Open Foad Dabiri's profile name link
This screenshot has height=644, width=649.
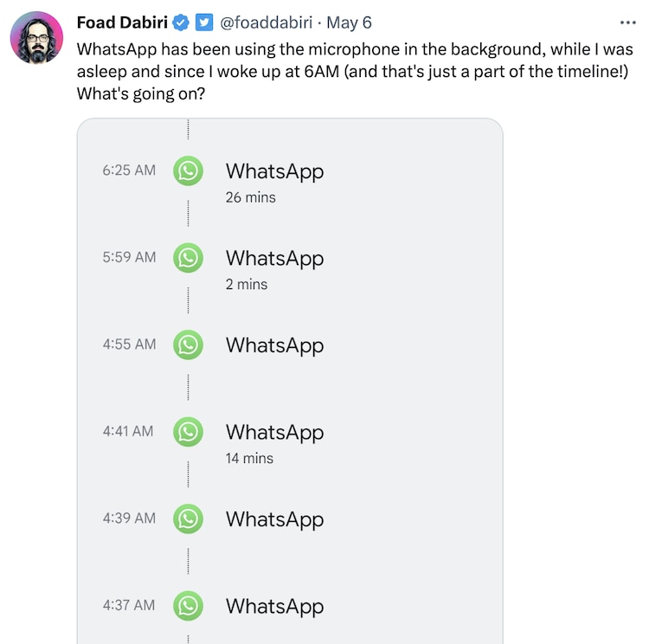coord(122,23)
